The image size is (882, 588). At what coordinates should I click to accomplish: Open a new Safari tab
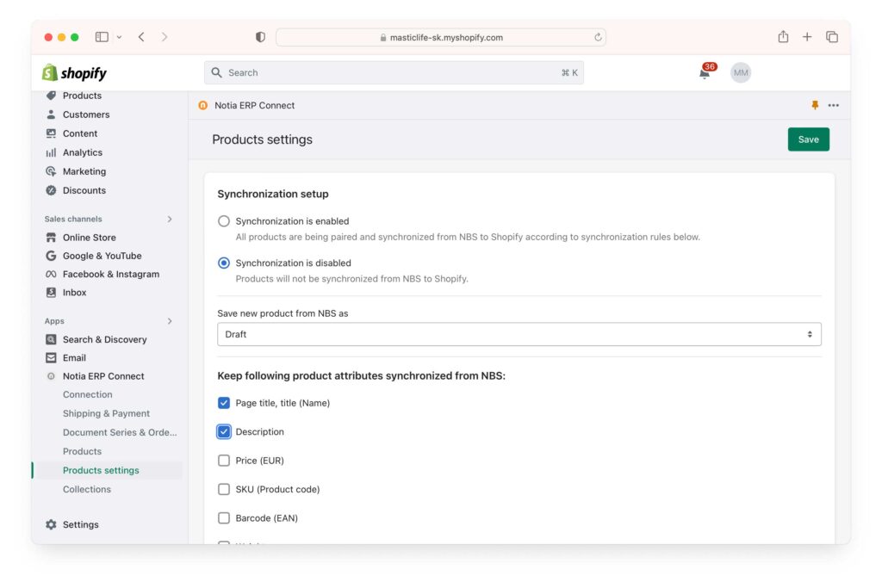(807, 36)
